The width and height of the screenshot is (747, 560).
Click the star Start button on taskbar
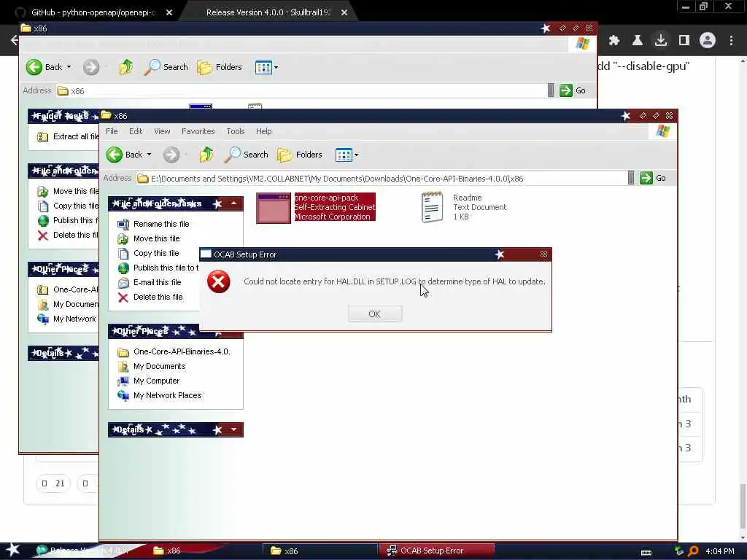point(12,550)
